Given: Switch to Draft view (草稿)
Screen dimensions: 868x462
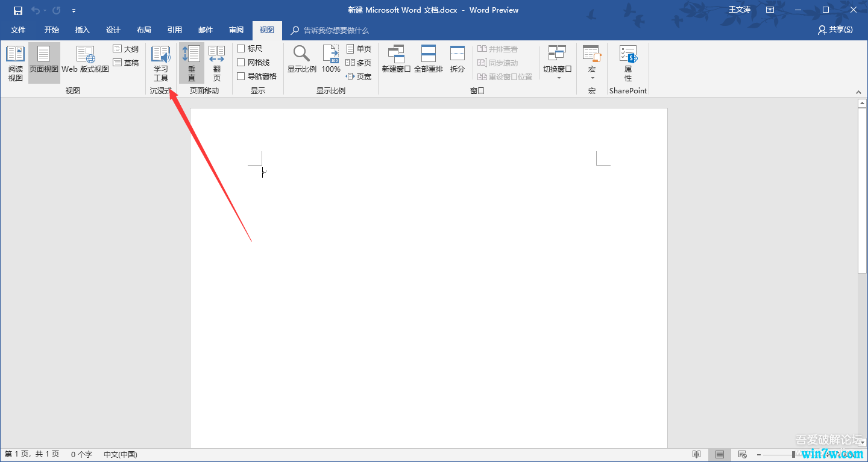Looking at the screenshot, I should pos(126,63).
